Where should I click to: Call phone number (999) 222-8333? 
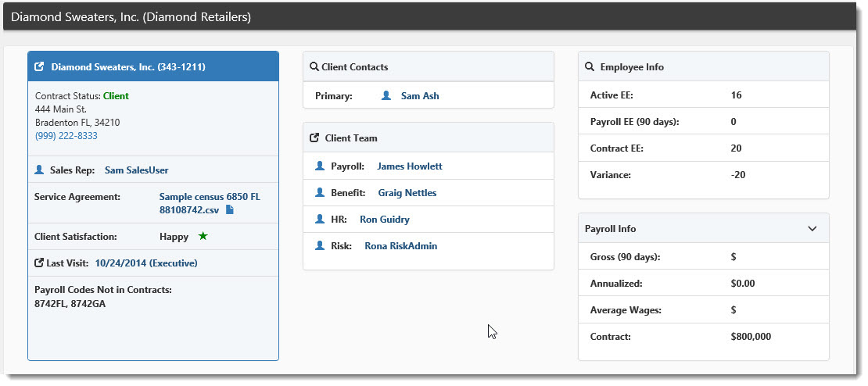click(x=66, y=135)
